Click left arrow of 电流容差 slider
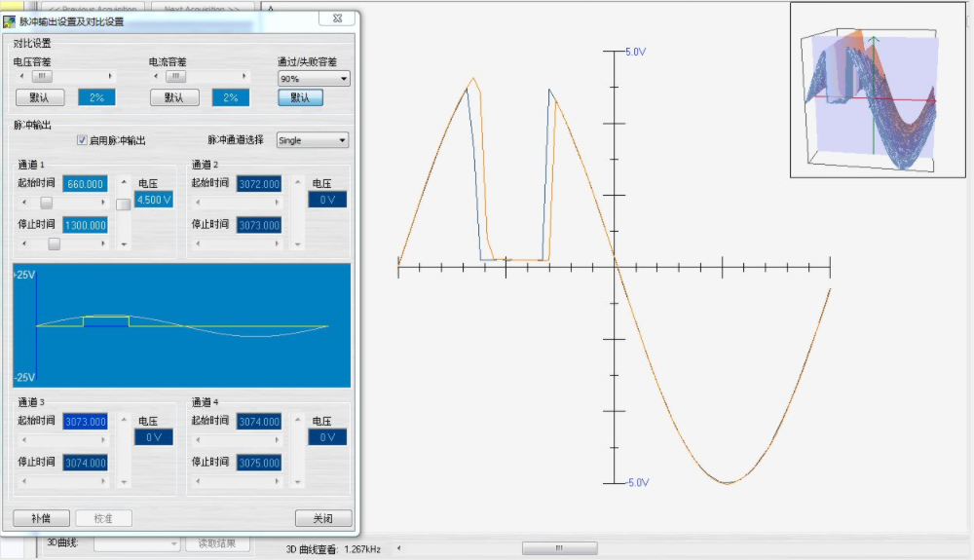The image size is (974, 560). pyautogui.click(x=156, y=76)
